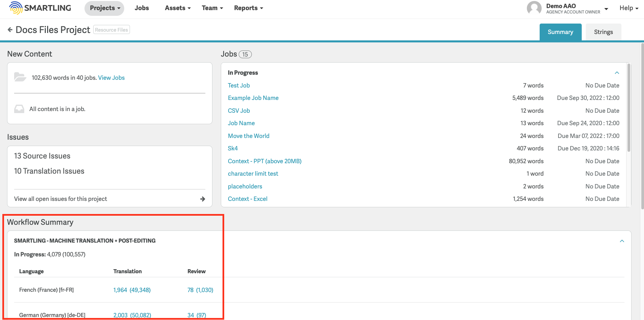This screenshot has width=644, height=320.
Task: Open the placeholders job
Action: (245, 186)
